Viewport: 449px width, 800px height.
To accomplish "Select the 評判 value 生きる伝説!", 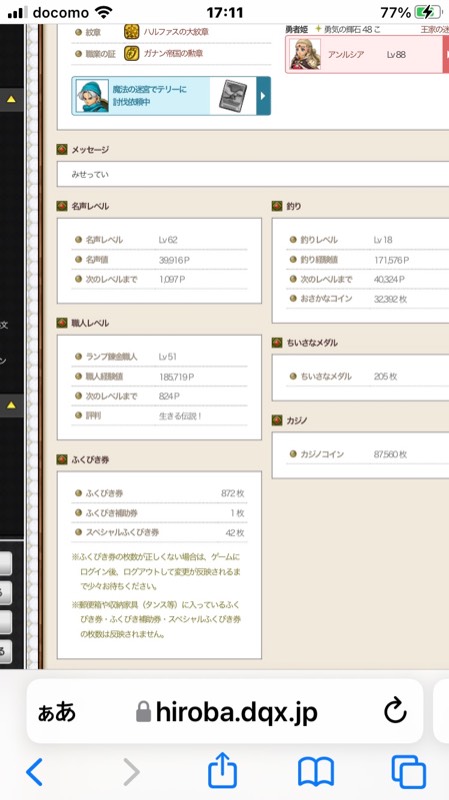I will [x=180, y=416].
